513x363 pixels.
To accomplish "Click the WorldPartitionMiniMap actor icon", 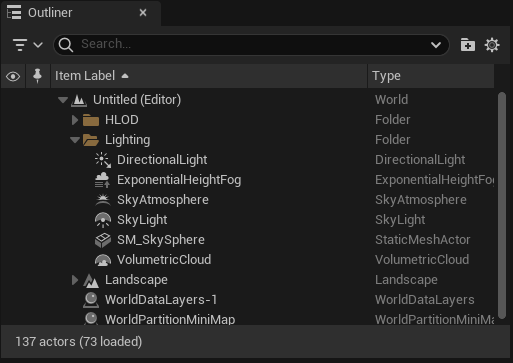I will [x=91, y=319].
